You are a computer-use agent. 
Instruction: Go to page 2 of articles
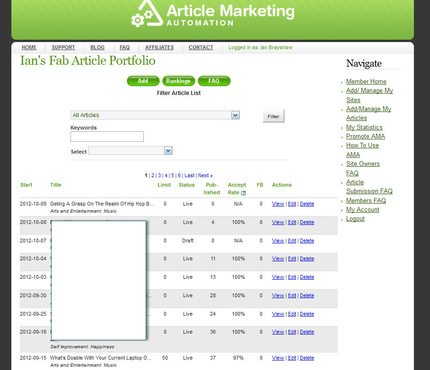(153, 175)
